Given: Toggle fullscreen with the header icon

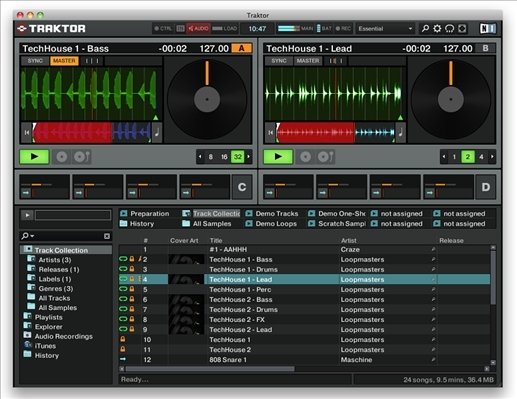Looking at the screenshot, I should pyautogui.click(x=462, y=29).
